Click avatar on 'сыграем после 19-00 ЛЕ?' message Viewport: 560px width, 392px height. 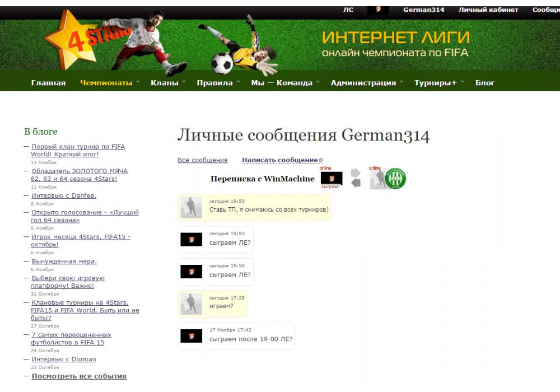pos(191,336)
